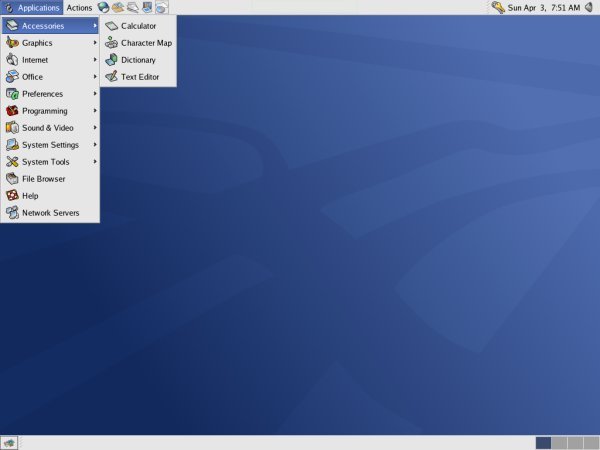This screenshot has height=450, width=600.
Task: Expand the System Settings submenu
Action: pos(50,145)
